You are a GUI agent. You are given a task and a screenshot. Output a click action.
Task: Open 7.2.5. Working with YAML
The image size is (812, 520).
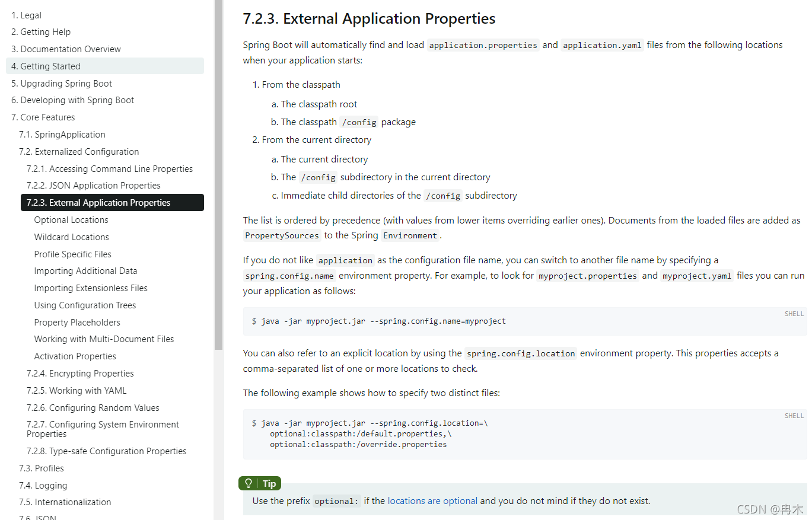pyautogui.click(x=77, y=391)
